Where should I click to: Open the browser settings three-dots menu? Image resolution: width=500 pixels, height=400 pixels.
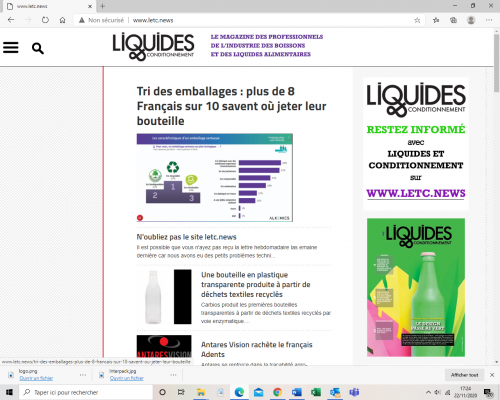[489, 20]
